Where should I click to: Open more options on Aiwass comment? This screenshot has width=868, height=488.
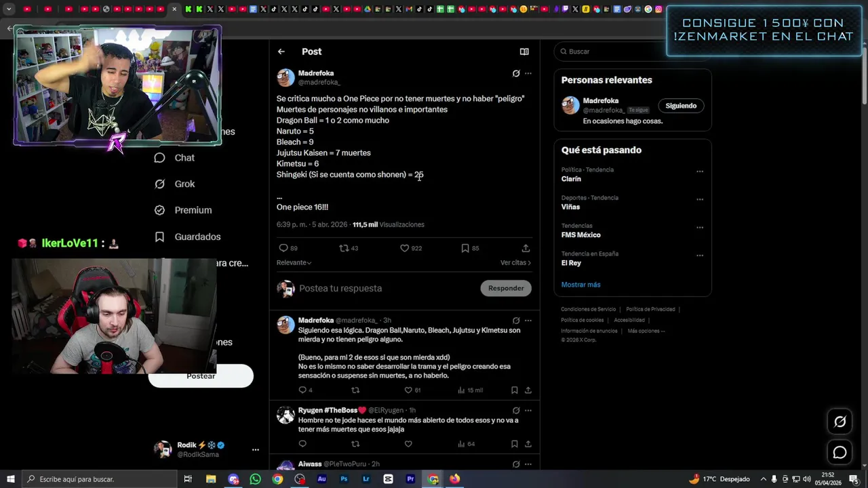[528, 464]
